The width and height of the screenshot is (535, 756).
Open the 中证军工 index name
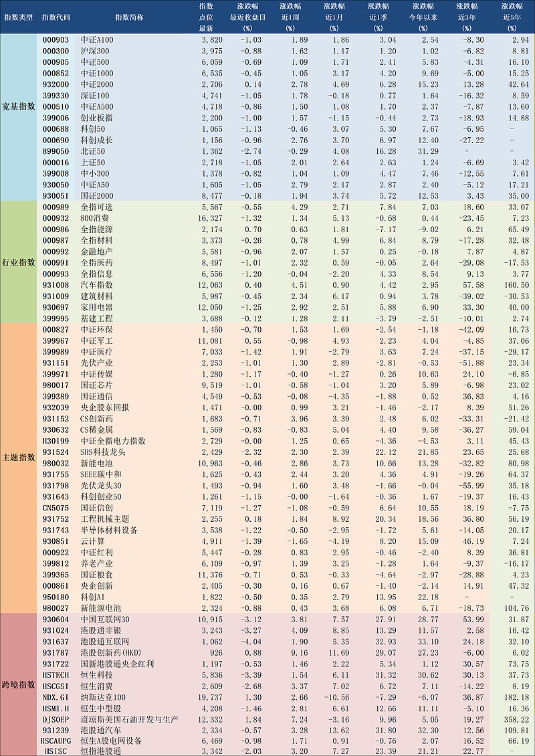(x=96, y=341)
